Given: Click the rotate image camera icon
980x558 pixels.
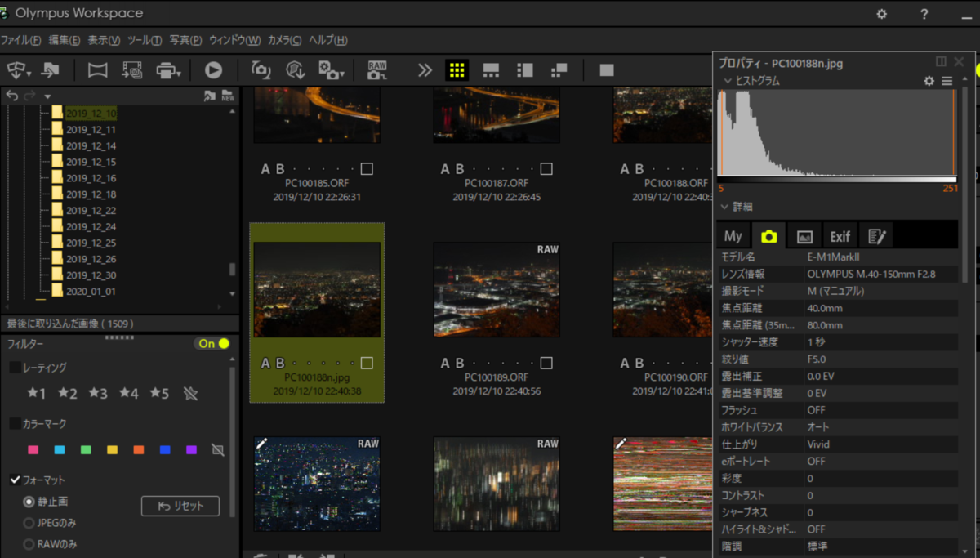Looking at the screenshot, I should click(x=261, y=70).
